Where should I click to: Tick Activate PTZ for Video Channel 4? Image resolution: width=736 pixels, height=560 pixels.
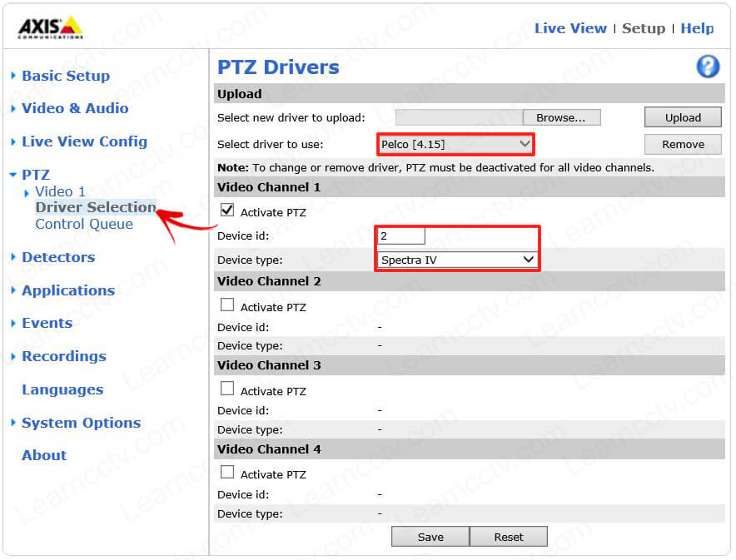coord(227,473)
